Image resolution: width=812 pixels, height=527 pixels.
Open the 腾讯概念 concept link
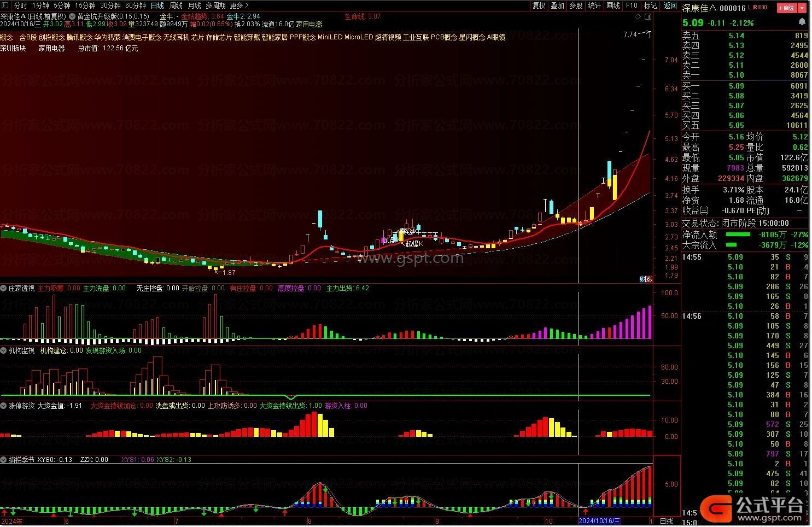click(x=80, y=37)
